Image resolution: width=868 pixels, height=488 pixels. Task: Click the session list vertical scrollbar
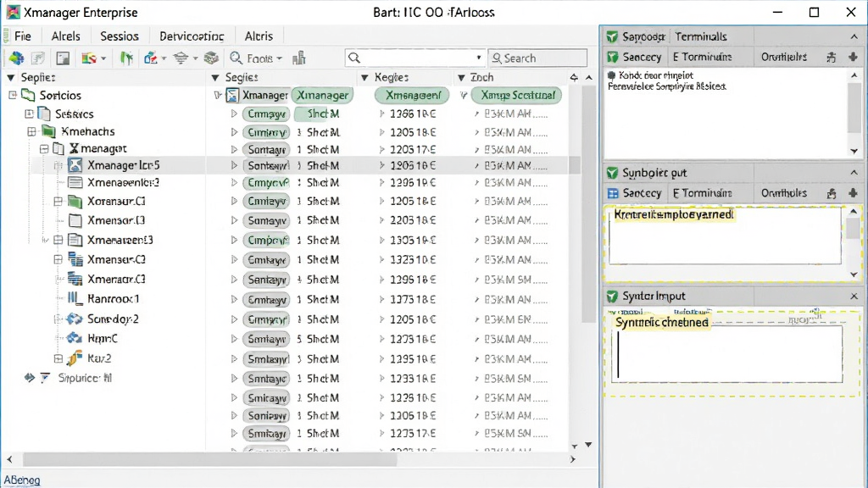pyautogui.click(x=588, y=205)
